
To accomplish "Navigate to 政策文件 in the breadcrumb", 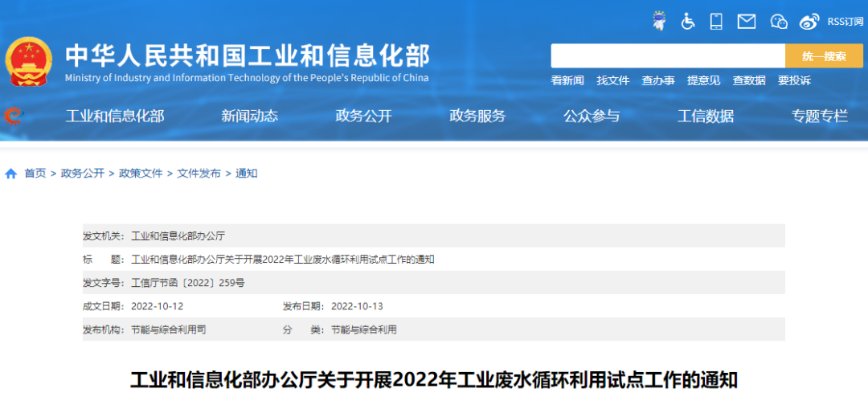I will coord(141,174).
